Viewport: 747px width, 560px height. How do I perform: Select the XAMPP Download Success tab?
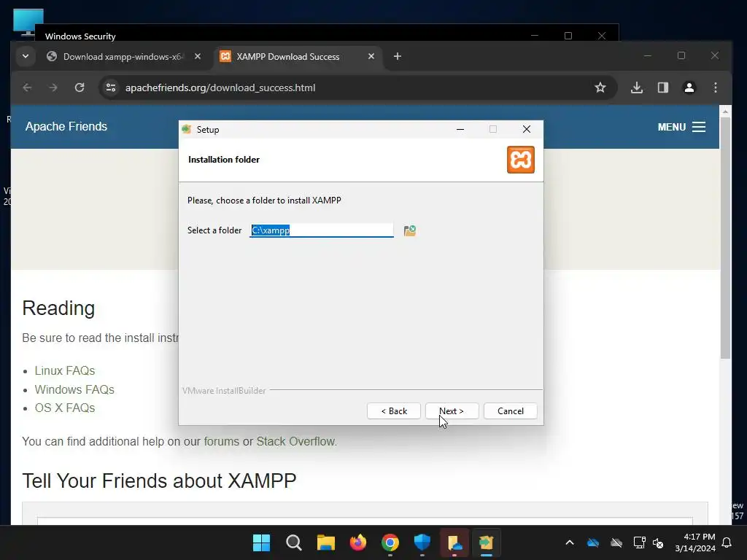coord(287,57)
